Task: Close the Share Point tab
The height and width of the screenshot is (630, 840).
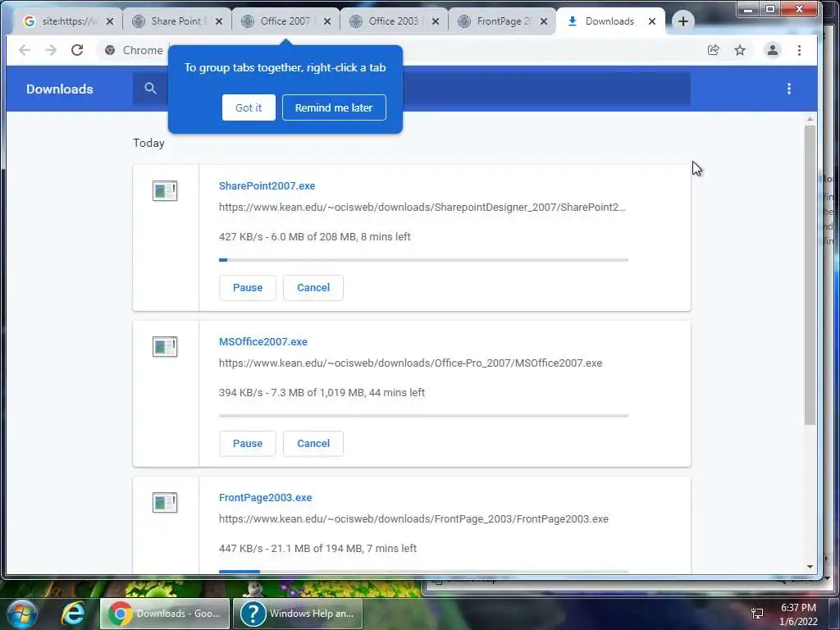Action: click(x=218, y=21)
